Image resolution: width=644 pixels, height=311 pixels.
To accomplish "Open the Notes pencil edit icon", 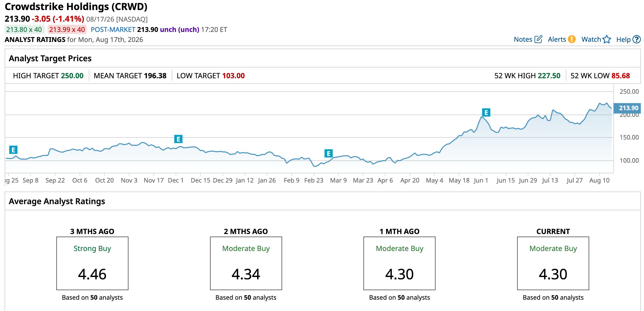I will pyautogui.click(x=538, y=39).
